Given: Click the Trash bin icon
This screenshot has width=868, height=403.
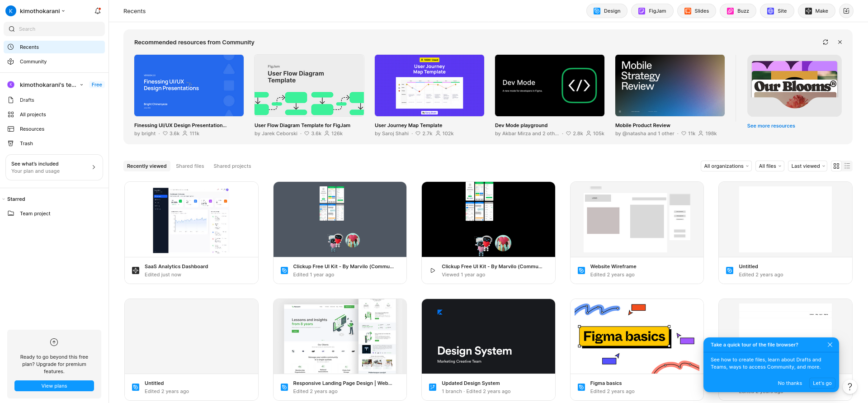Looking at the screenshot, I should tap(11, 143).
